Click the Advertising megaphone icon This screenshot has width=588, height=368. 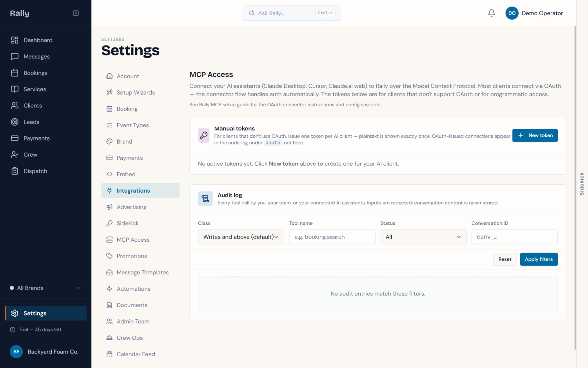(x=109, y=207)
